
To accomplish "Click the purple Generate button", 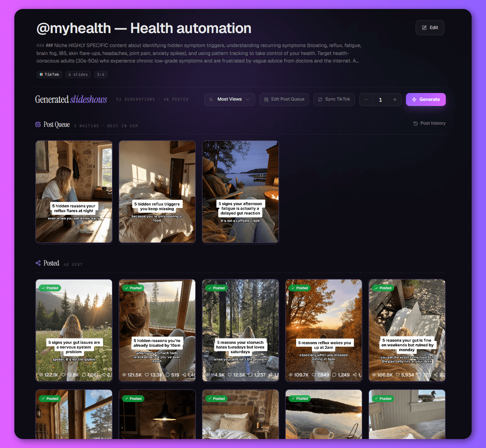I will 426,100.
